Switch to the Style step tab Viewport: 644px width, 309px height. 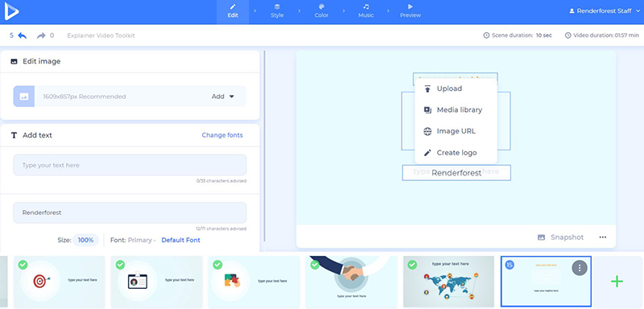(277, 11)
